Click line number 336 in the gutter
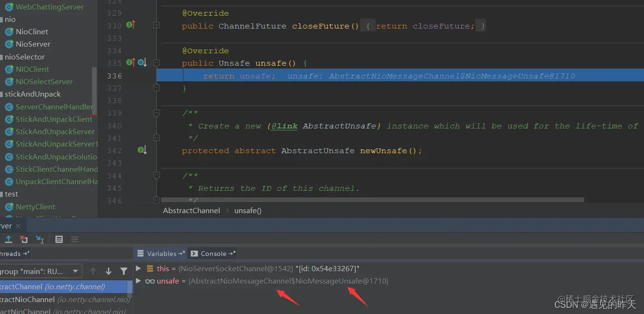 click(114, 76)
